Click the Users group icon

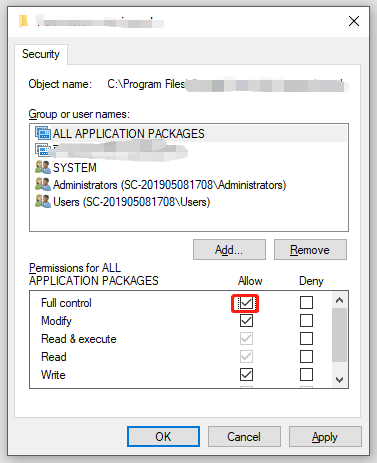tap(43, 201)
